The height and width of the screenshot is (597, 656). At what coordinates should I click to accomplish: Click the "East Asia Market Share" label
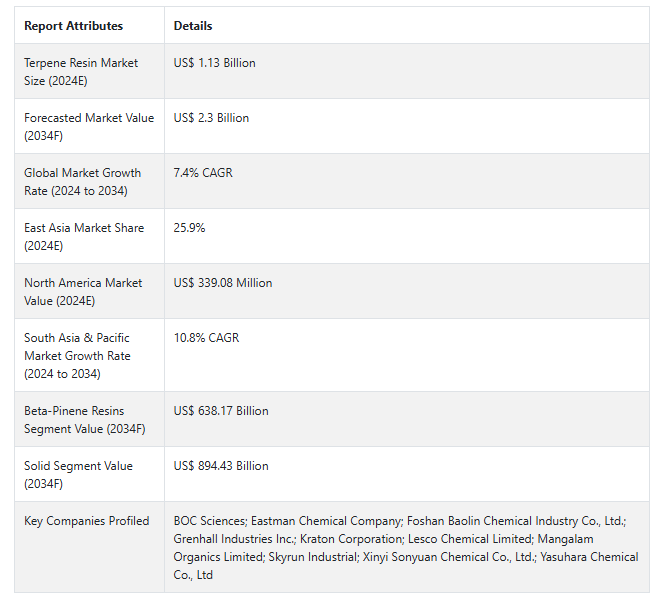(x=84, y=236)
